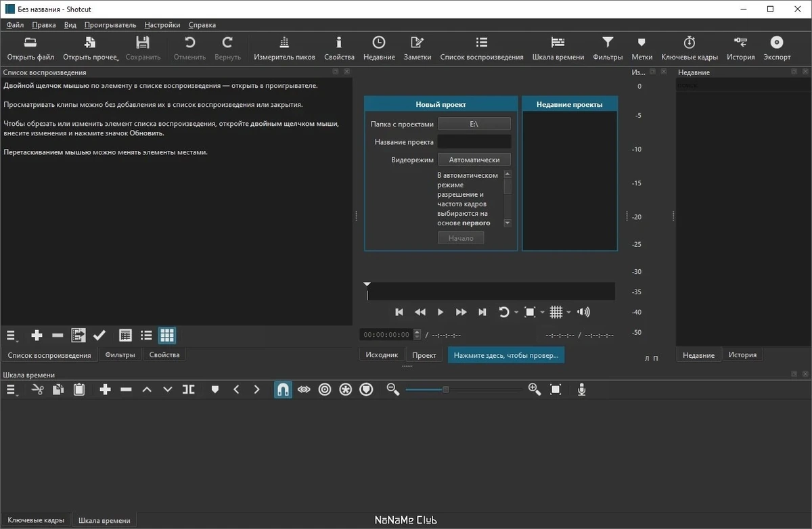Click the Название проекта input field
The width and height of the screenshot is (812, 529).
(474, 141)
